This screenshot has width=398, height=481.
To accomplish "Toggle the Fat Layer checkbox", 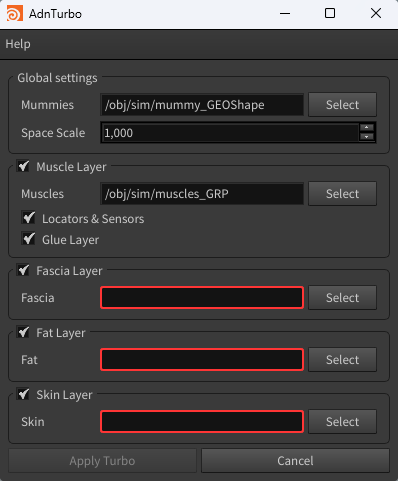I will click(x=23, y=332).
